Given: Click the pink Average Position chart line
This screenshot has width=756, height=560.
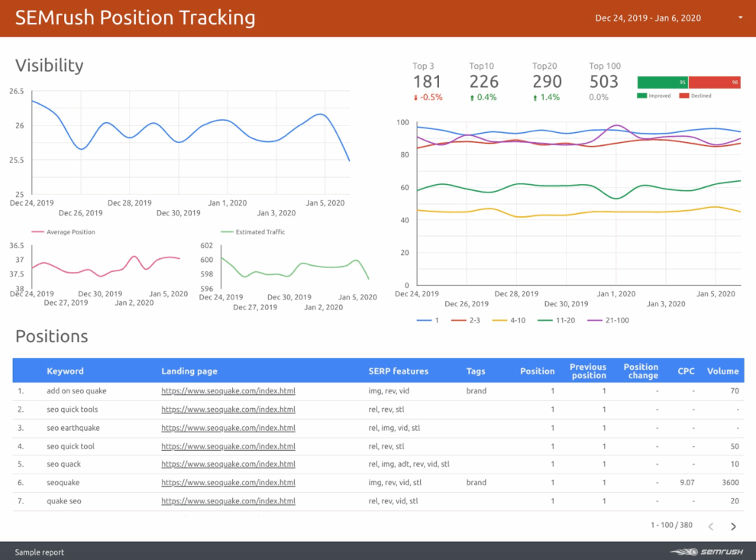Looking at the screenshot, I should tap(106, 267).
